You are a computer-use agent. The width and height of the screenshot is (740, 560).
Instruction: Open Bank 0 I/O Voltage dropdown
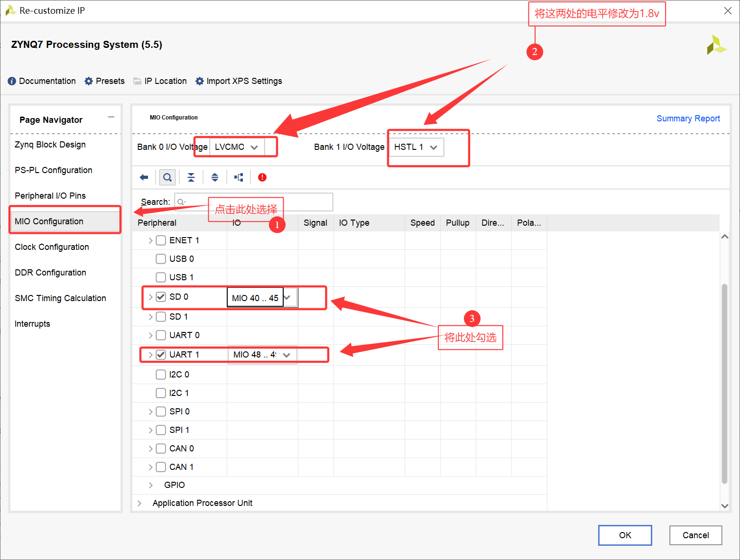coord(237,147)
